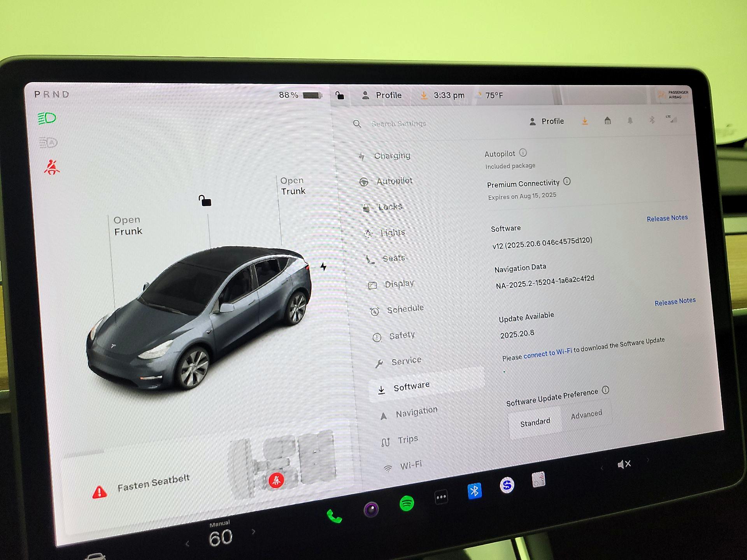This screenshot has width=747, height=560.
Task: Show Software Update Preference info icon
Action: (x=605, y=390)
